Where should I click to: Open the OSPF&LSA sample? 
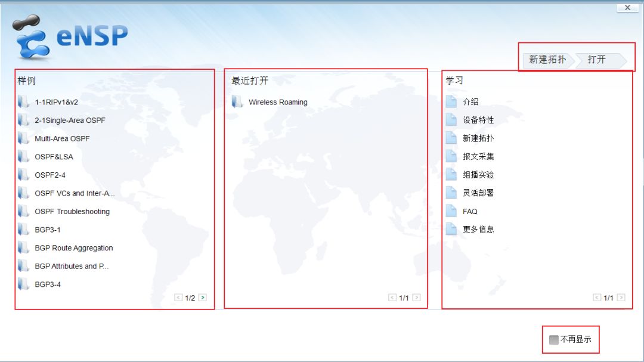coord(54,157)
